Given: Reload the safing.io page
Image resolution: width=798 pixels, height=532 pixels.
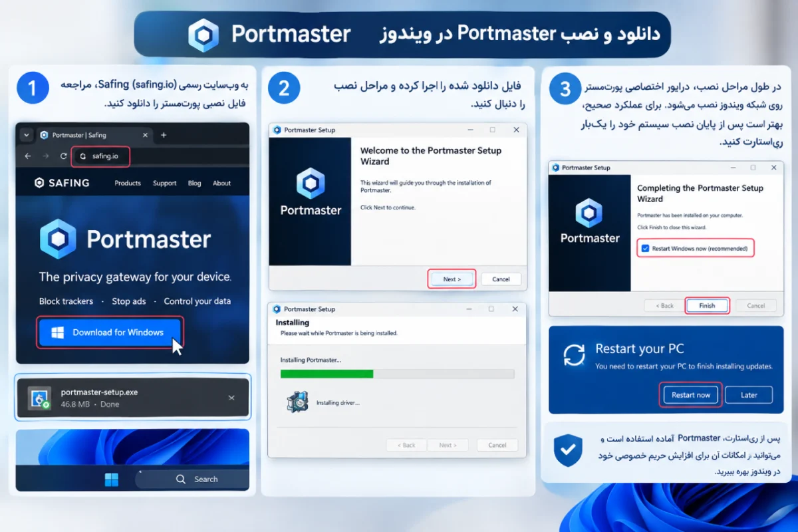Looking at the screenshot, I should (x=63, y=156).
